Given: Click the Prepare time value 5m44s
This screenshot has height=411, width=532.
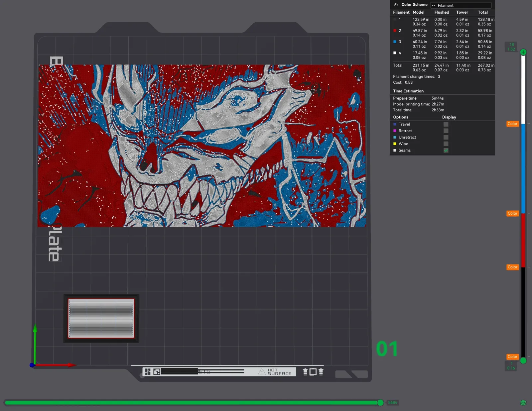Looking at the screenshot, I should (x=438, y=98).
